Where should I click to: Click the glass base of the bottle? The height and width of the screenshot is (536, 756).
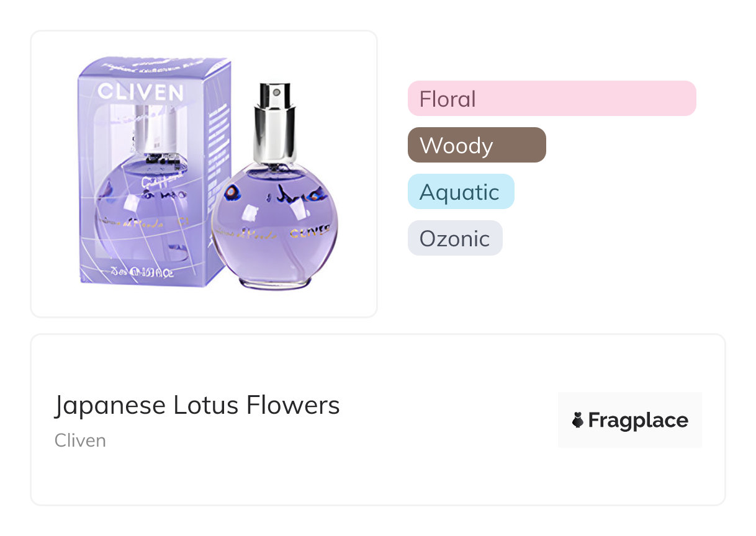click(x=274, y=284)
